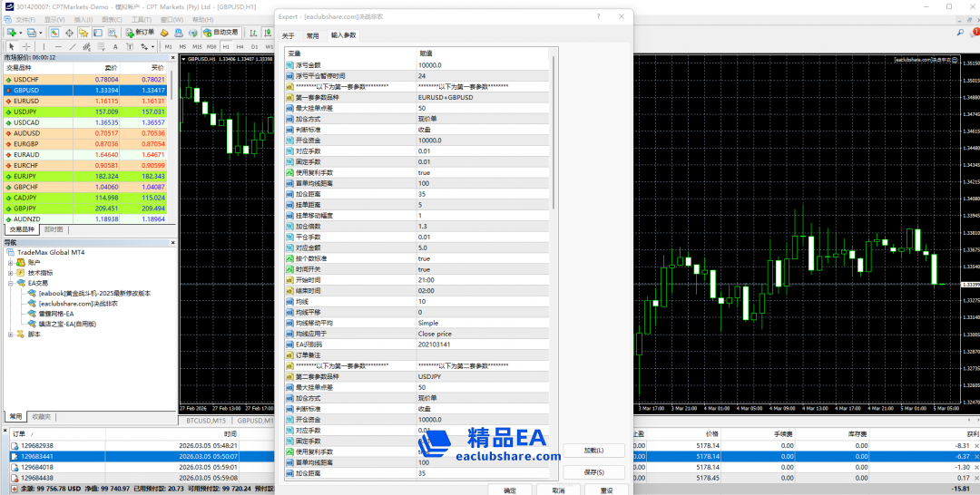Select the crosshair cursor tool
The height and width of the screenshot is (495, 980).
point(26,46)
